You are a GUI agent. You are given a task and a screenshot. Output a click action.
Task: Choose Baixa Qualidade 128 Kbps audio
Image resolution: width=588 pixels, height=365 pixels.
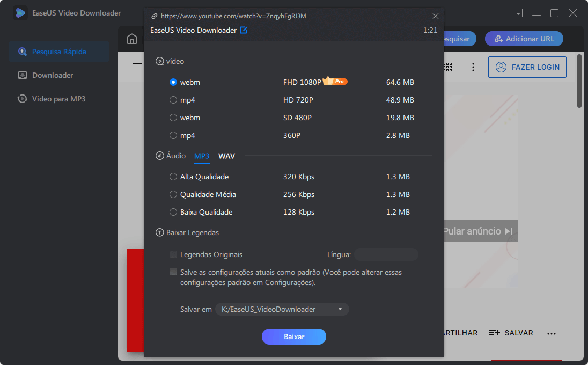pos(173,212)
